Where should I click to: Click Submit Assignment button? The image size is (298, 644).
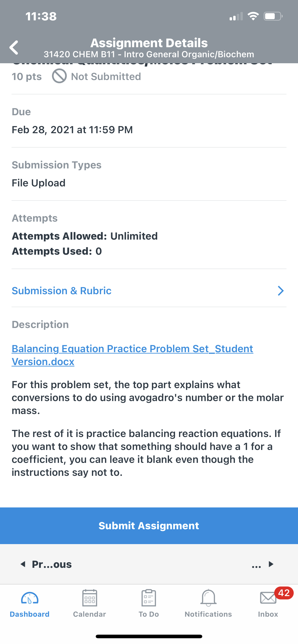click(149, 525)
